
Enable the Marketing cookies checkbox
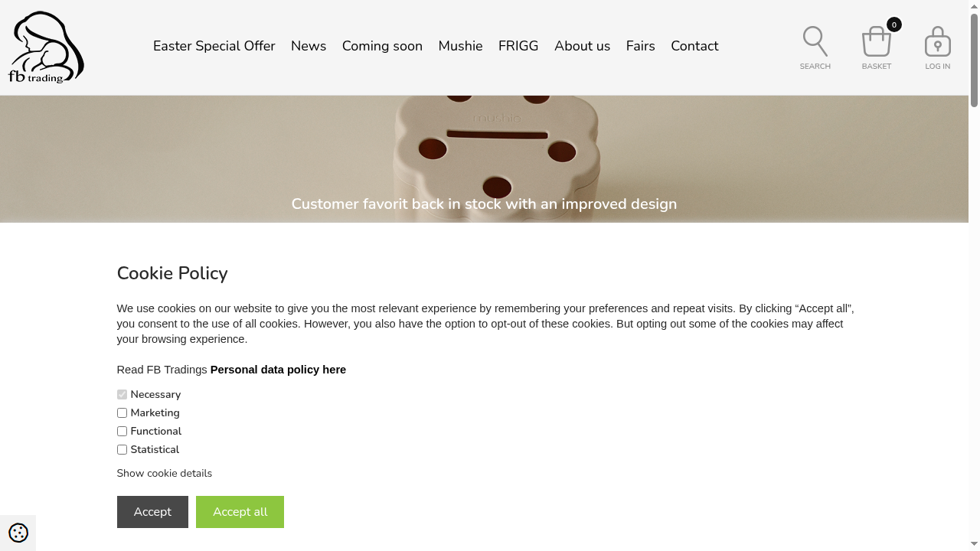click(122, 413)
